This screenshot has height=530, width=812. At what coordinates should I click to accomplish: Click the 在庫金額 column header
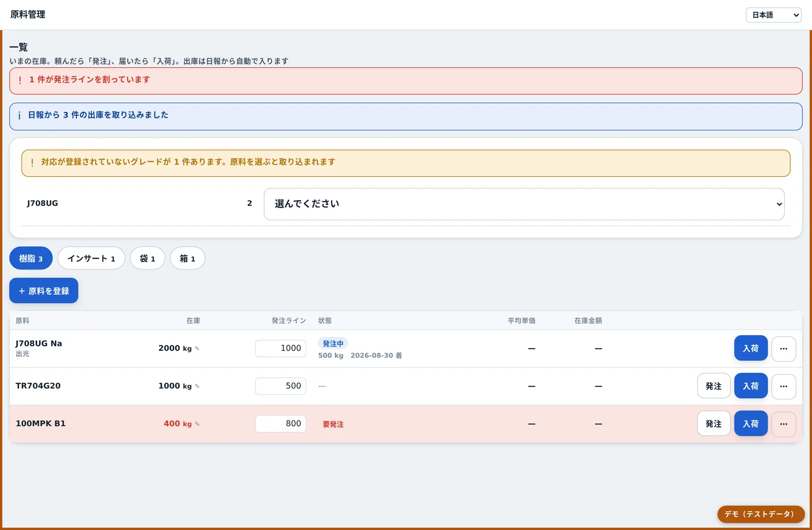(588, 321)
